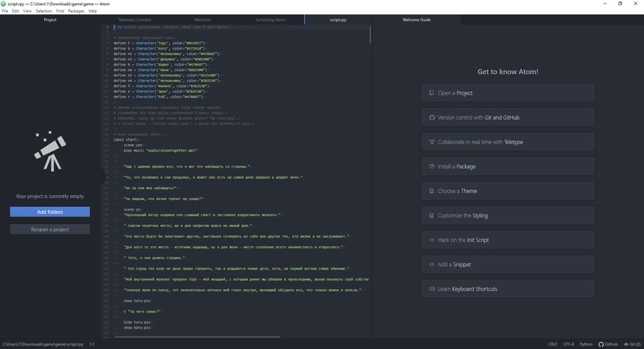This screenshot has width=644, height=349.
Task: Select the script.rpy tab
Action: (338, 20)
